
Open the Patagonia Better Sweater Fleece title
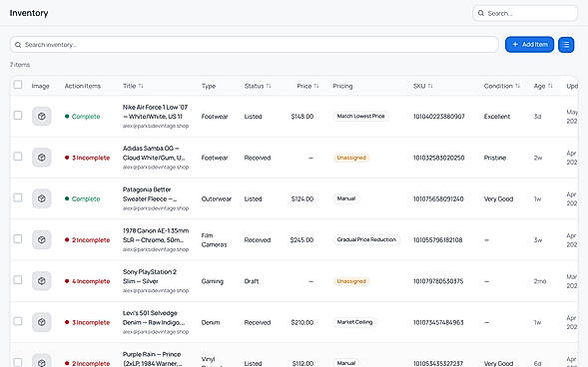click(x=150, y=194)
